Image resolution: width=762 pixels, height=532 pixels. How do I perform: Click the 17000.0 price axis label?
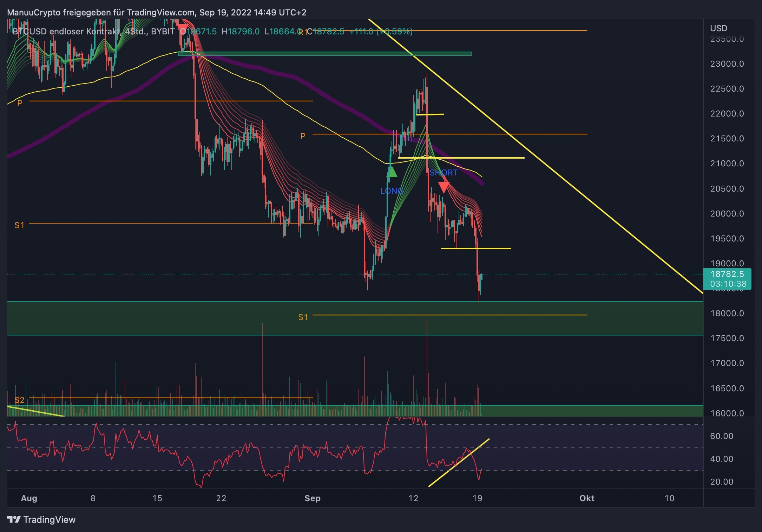coord(727,363)
